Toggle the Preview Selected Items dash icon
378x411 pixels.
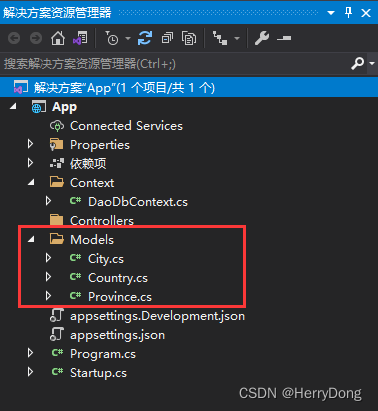(x=284, y=39)
